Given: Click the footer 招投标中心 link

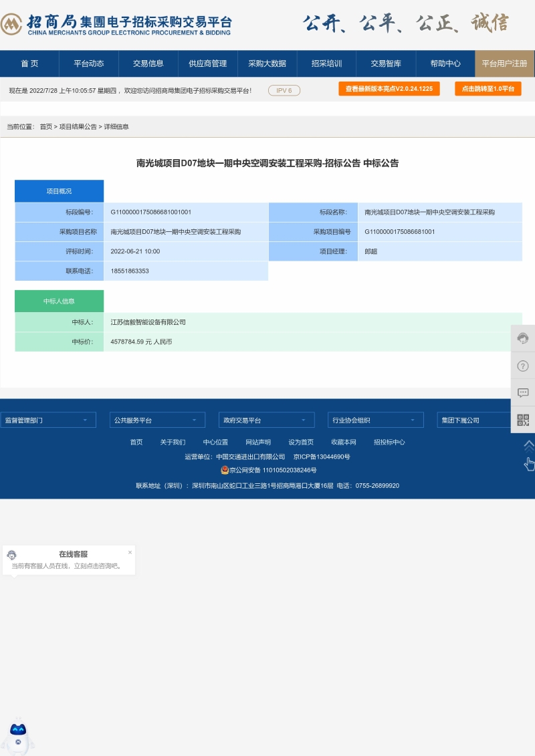Looking at the screenshot, I should pos(389,442).
